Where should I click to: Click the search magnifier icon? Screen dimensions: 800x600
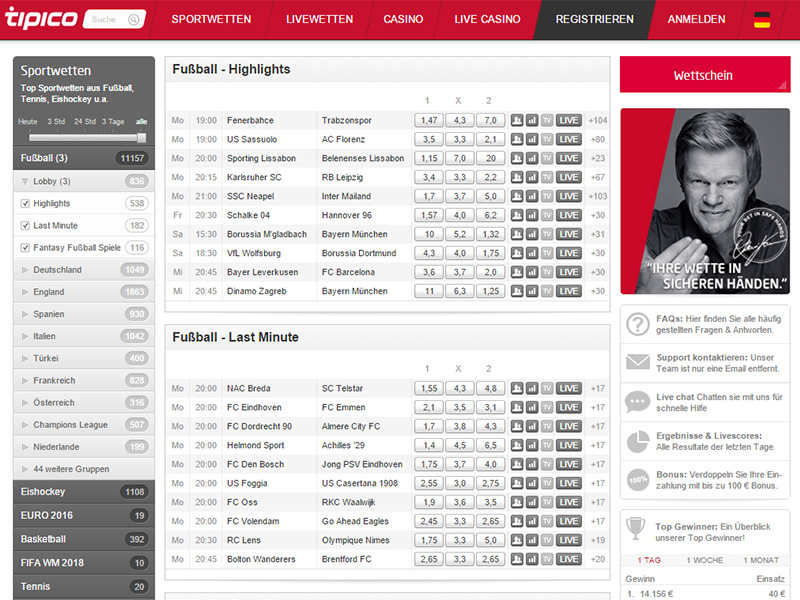click(133, 19)
